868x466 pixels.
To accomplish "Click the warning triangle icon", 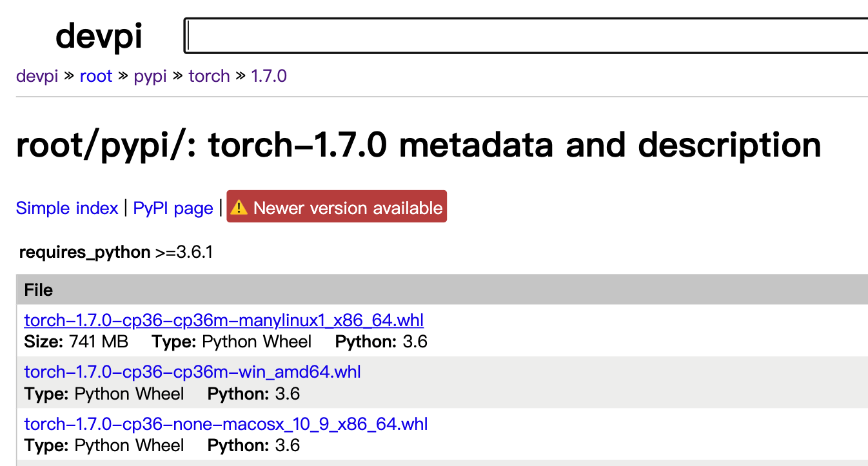I will point(239,208).
